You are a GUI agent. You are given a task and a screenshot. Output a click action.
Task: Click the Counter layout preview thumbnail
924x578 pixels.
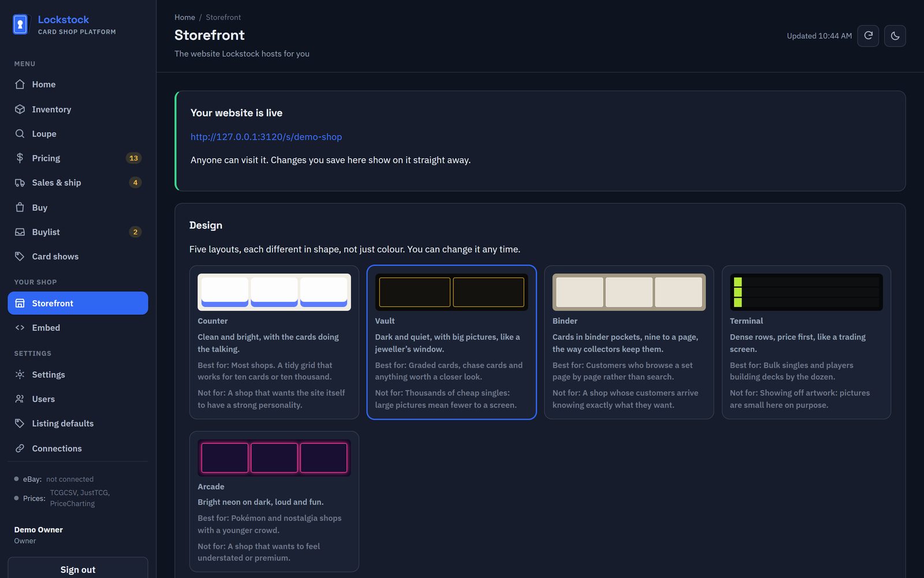(274, 292)
